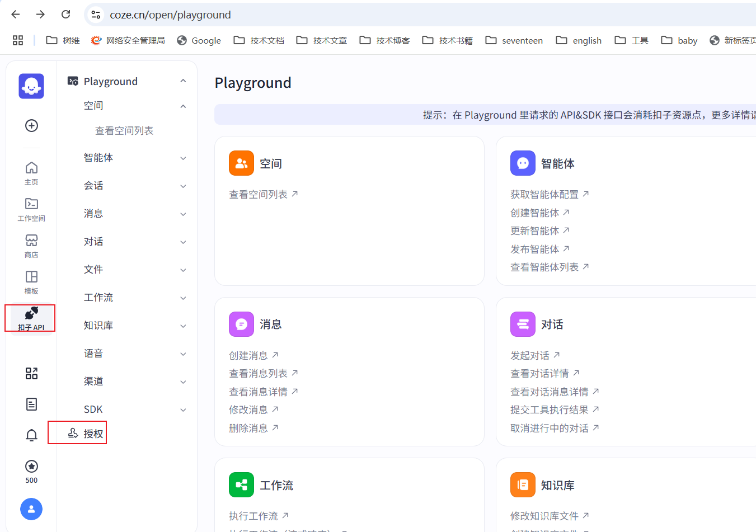756x532 pixels.
Task: Open the browser apps grid shortcut
Action: coord(18,40)
